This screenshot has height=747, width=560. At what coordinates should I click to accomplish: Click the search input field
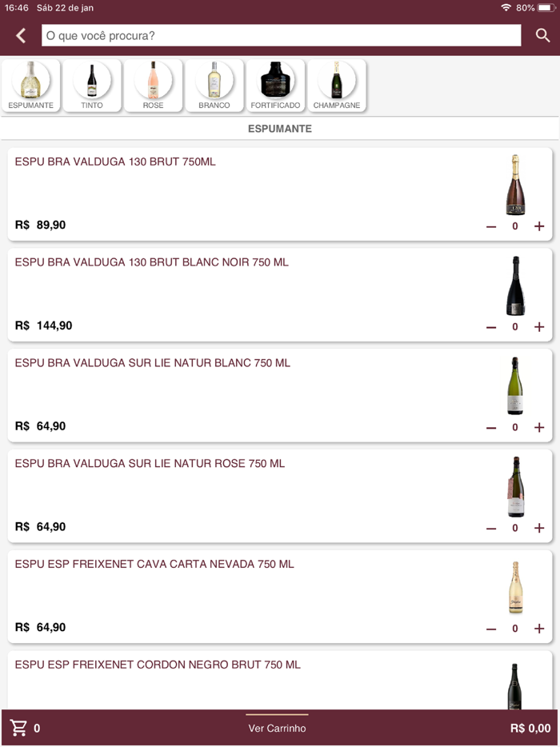280,35
